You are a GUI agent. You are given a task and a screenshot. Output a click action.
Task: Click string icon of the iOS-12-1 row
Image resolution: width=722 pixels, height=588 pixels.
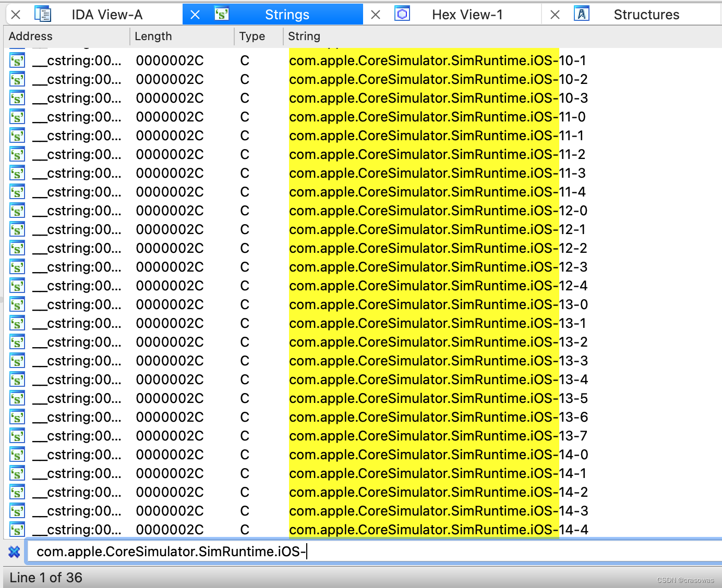17,229
